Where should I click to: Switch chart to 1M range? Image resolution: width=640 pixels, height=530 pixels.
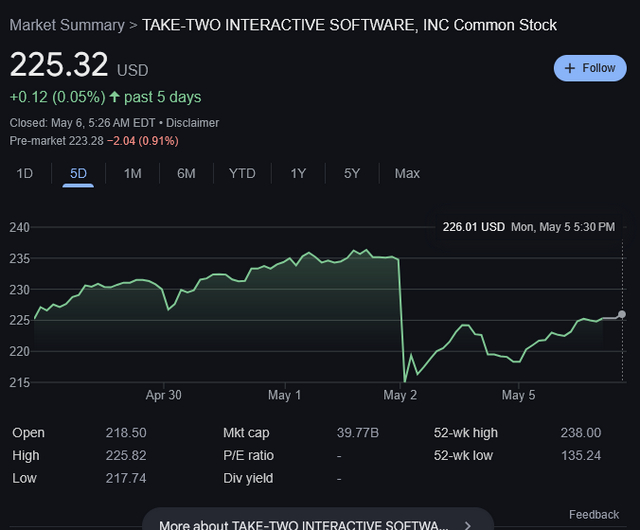click(132, 174)
